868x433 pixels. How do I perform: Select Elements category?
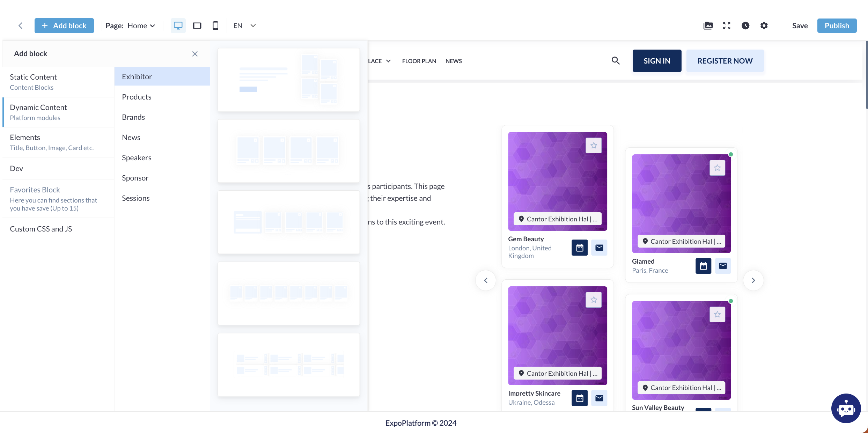(58, 142)
